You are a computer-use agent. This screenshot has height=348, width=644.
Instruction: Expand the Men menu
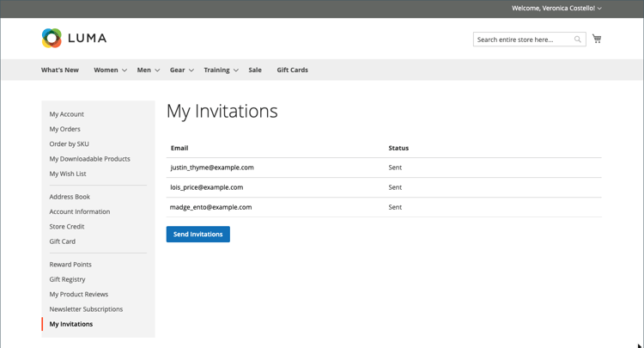click(x=148, y=70)
